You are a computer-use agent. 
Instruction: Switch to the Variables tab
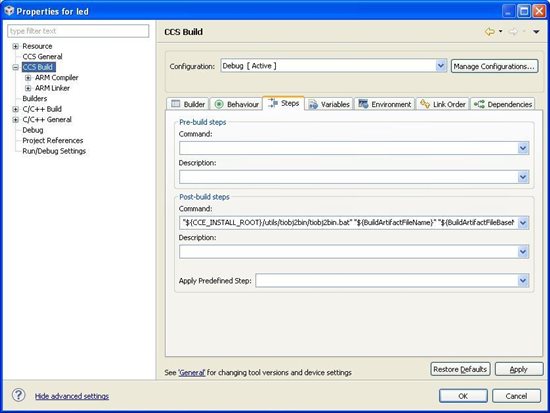329,104
